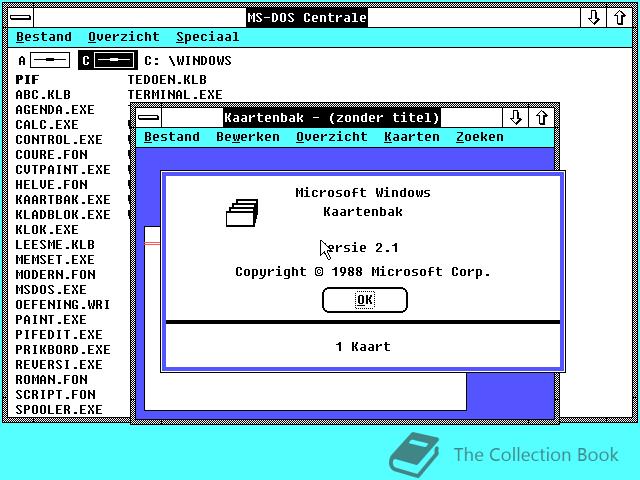This screenshot has width=640, height=480.
Task: Minimize Kaartenbak with down arrow
Action: [516, 118]
